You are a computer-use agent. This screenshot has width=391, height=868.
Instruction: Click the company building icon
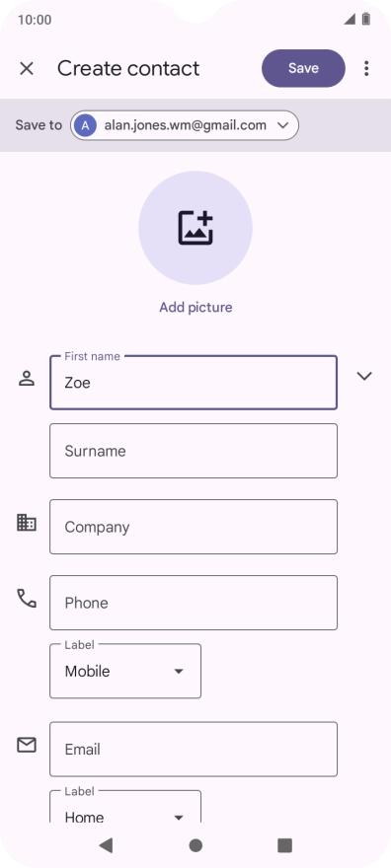[27, 523]
